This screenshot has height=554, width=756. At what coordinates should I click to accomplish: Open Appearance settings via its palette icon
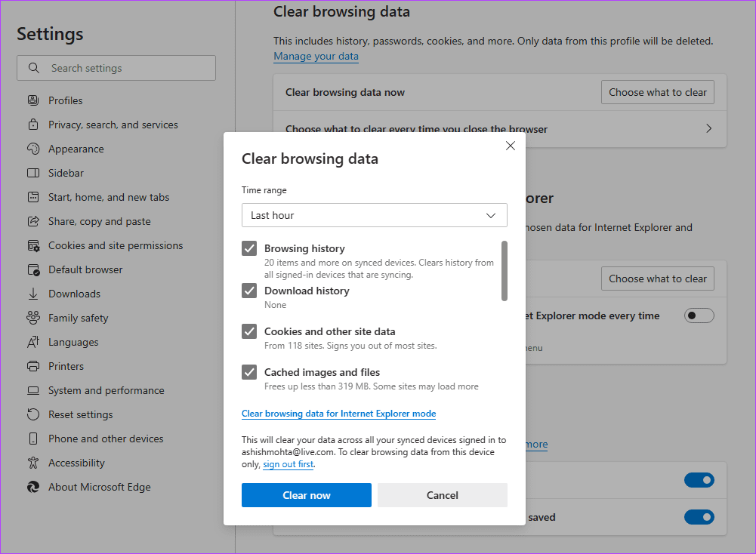32,148
